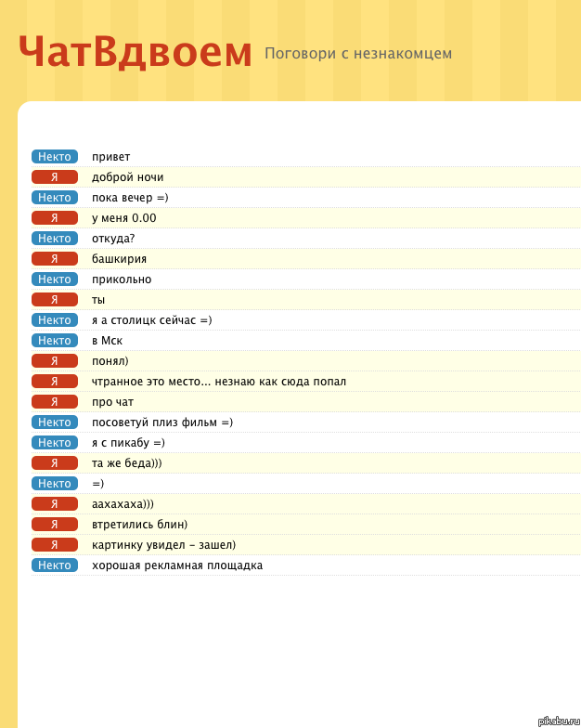This screenshot has width=581, height=728.
Task: Select the message 'откуда?'
Action: (x=113, y=239)
